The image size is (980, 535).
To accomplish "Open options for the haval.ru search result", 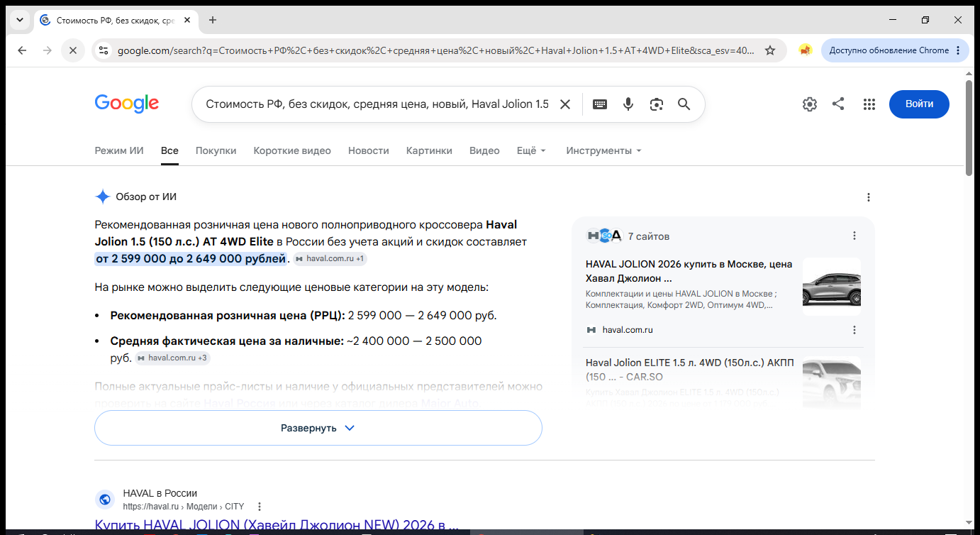I will click(x=260, y=507).
